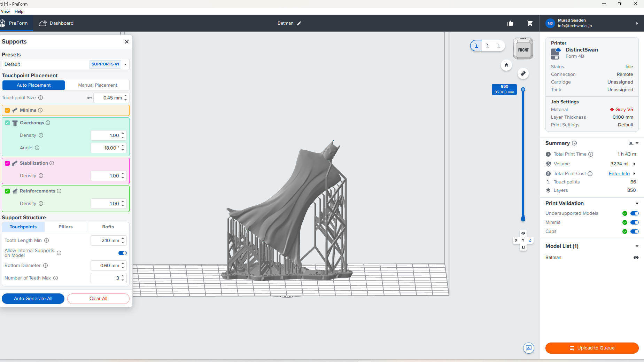The height and width of the screenshot is (362, 644).
Task: Toggle the Minima checkbox
Action: pos(7,110)
